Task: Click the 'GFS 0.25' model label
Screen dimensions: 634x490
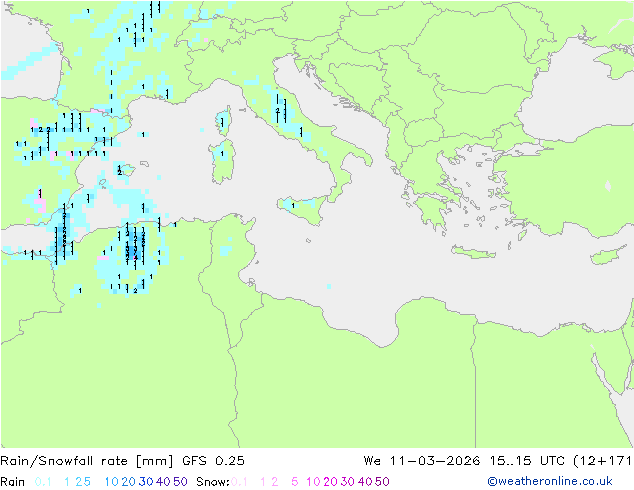Action: click(213, 461)
